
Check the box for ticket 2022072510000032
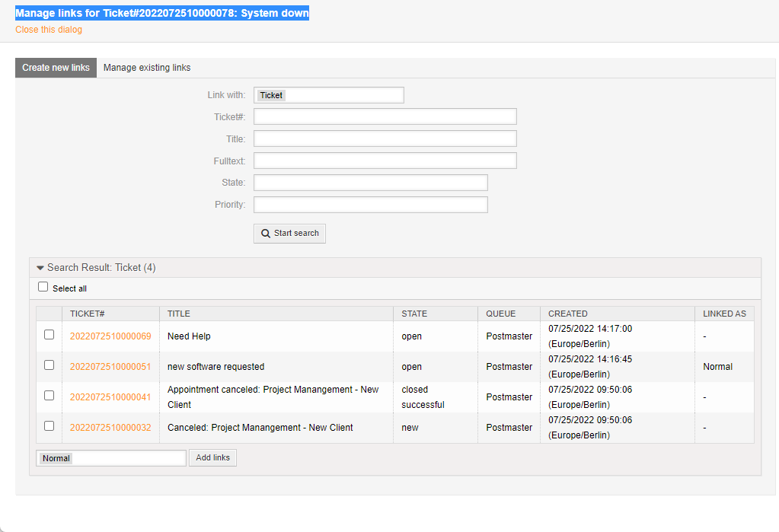pos(49,426)
